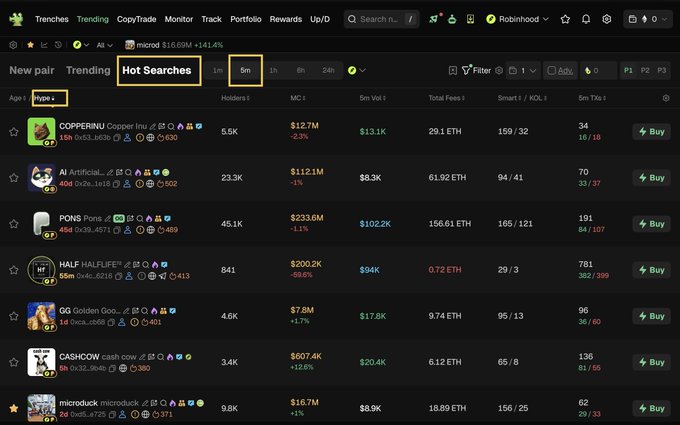The height and width of the screenshot is (425, 680).
Task: Click the token search field
Action: pos(381,19)
